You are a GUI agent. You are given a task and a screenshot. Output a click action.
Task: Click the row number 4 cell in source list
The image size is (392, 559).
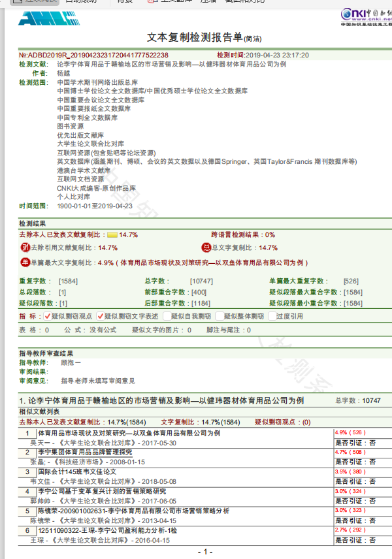(27, 491)
